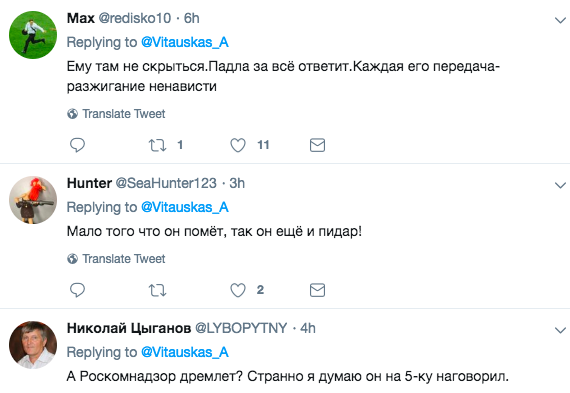570x393 pixels.
Task: Open the options chevron on Max's tweet
Action: click(560, 20)
